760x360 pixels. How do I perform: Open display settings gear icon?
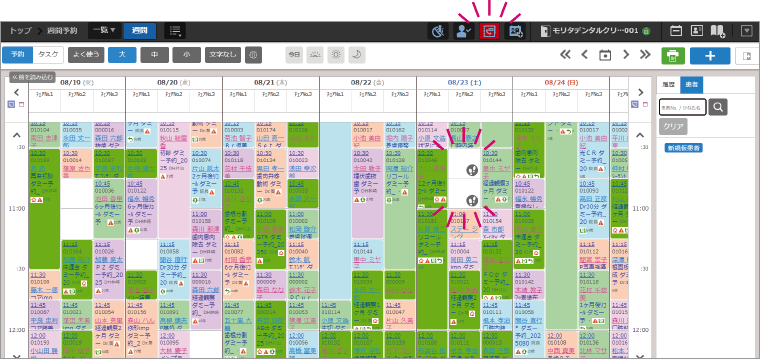[253, 55]
